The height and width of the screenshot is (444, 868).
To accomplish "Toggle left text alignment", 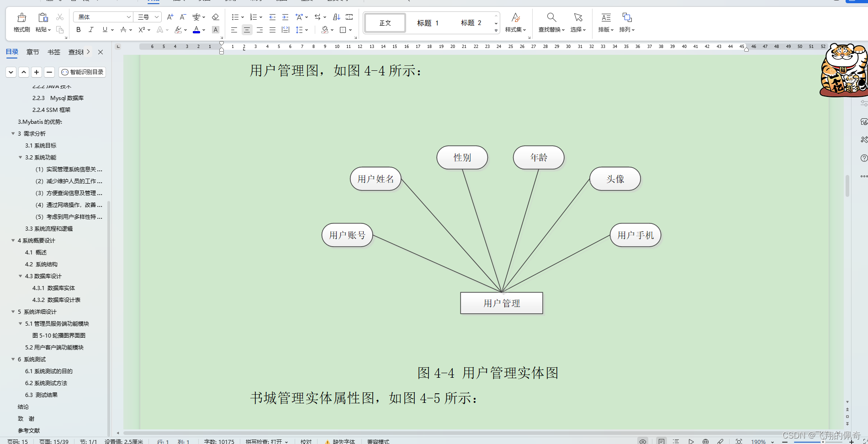I will [234, 30].
